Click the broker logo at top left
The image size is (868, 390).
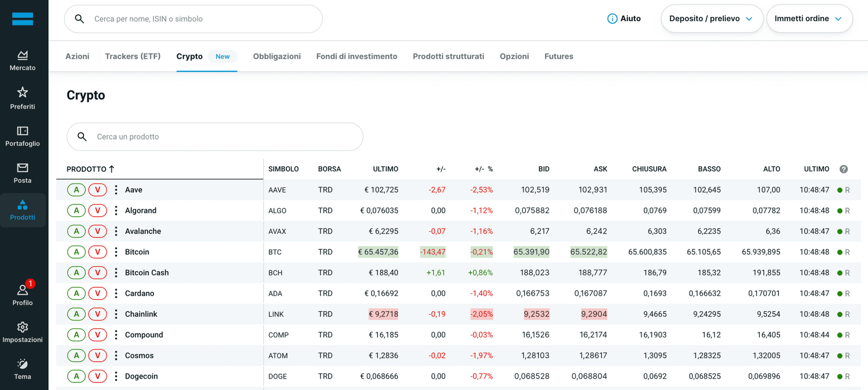click(x=22, y=18)
